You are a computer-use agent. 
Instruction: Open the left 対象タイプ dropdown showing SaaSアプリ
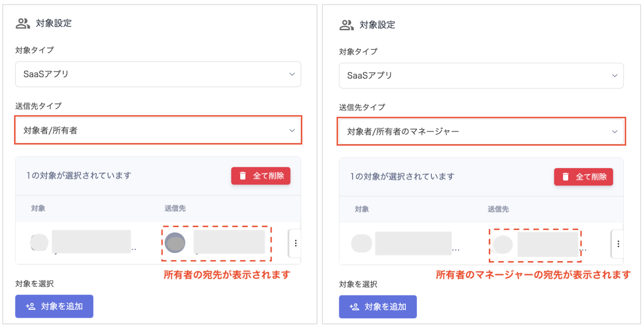158,74
